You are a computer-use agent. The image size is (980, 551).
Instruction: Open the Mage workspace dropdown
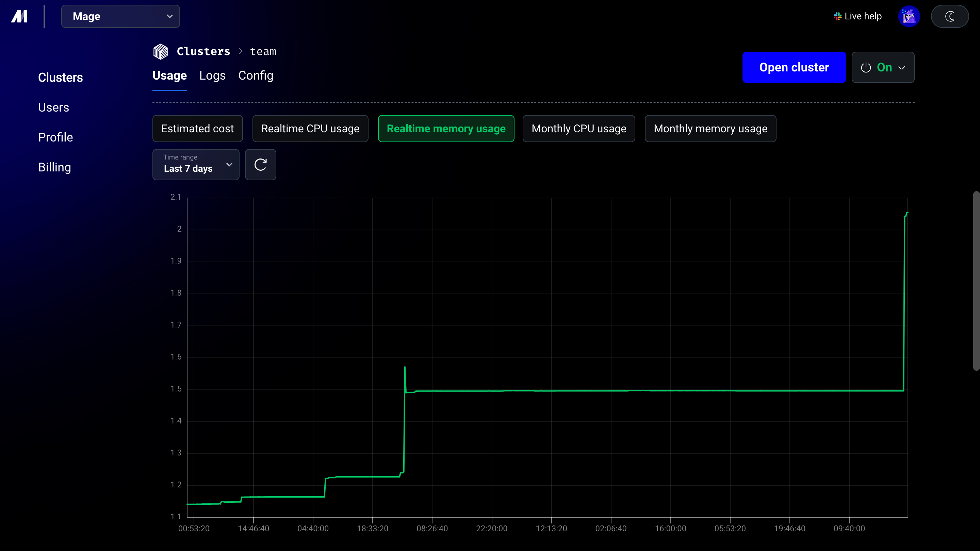point(120,16)
